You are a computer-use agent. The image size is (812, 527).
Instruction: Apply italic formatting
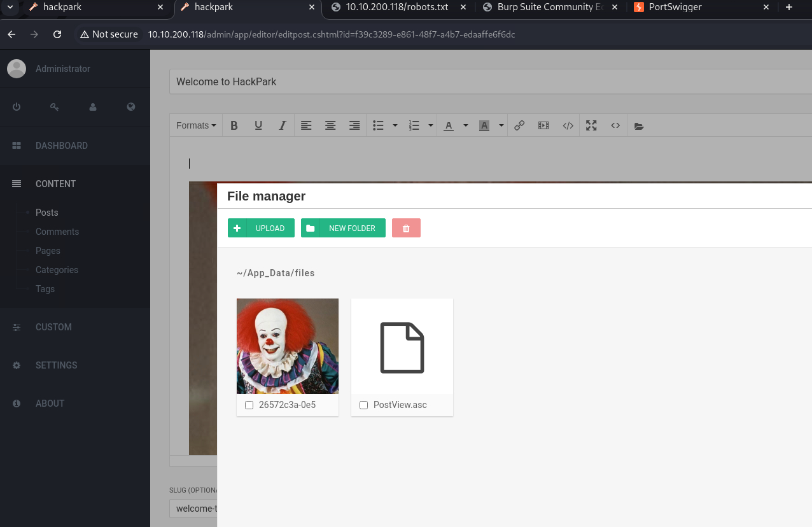[x=283, y=125]
